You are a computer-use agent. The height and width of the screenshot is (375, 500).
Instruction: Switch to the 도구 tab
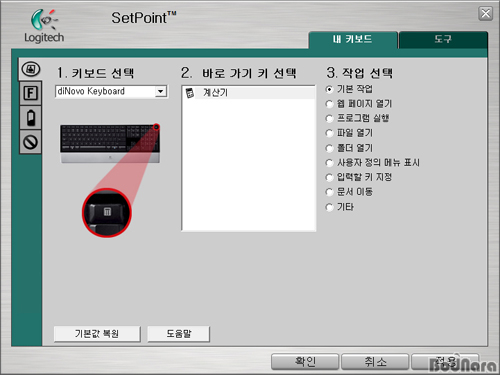pos(443,40)
